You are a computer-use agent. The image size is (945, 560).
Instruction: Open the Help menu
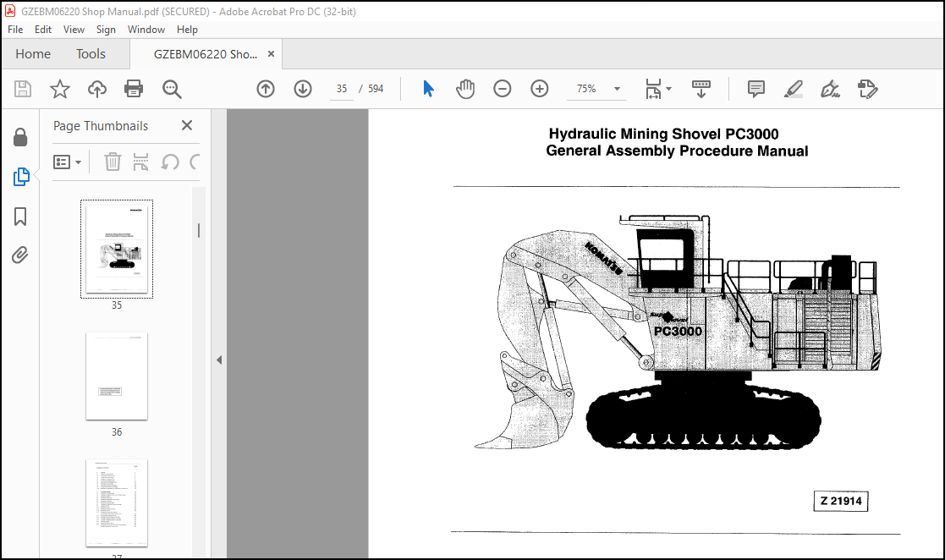coord(187,30)
